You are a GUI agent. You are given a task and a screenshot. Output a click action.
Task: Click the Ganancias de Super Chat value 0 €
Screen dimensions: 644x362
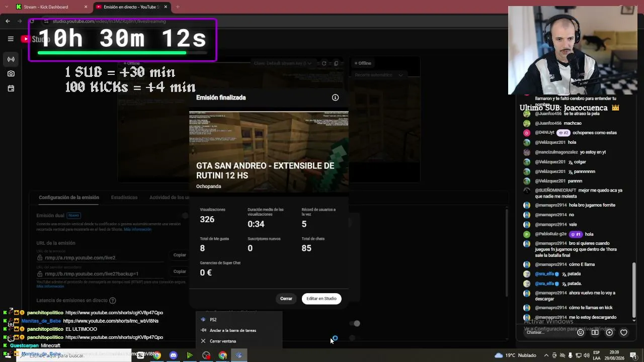click(x=206, y=273)
